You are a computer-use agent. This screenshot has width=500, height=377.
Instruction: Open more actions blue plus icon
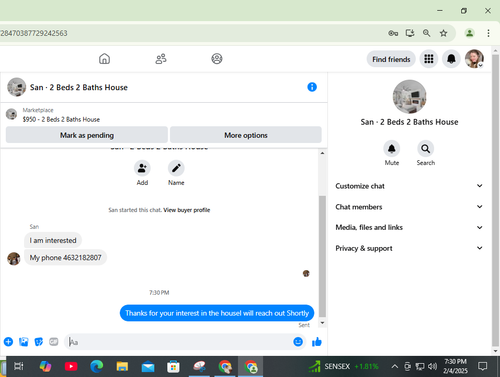tap(8, 342)
